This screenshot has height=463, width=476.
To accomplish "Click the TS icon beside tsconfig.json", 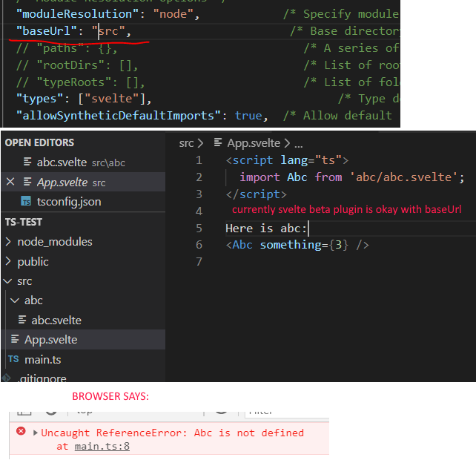I will click(26, 201).
